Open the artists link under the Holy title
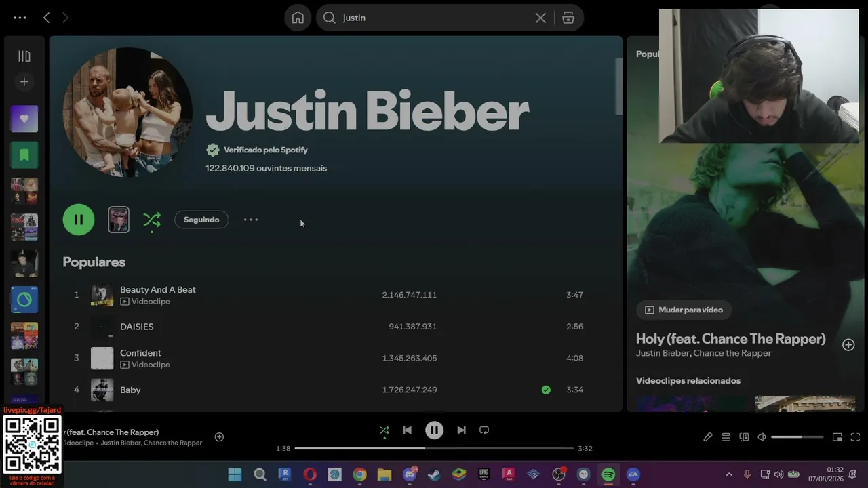This screenshot has height=488, width=868. [x=703, y=353]
